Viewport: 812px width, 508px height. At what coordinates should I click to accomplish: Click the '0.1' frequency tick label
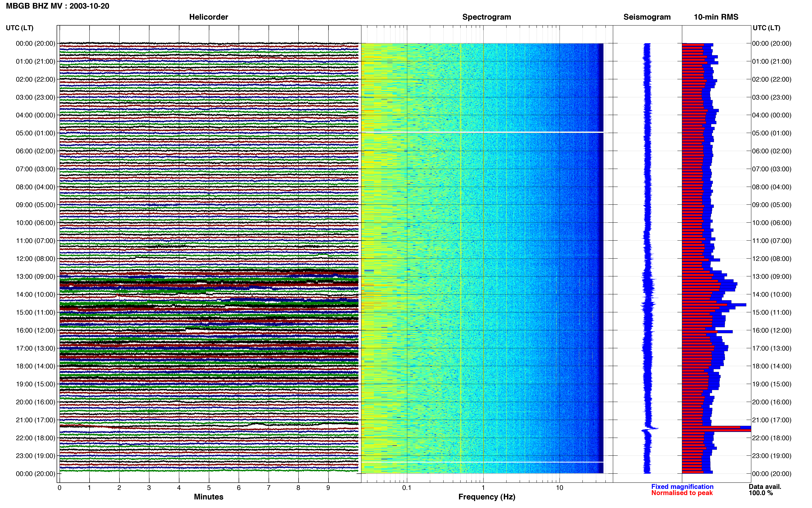tap(407, 488)
